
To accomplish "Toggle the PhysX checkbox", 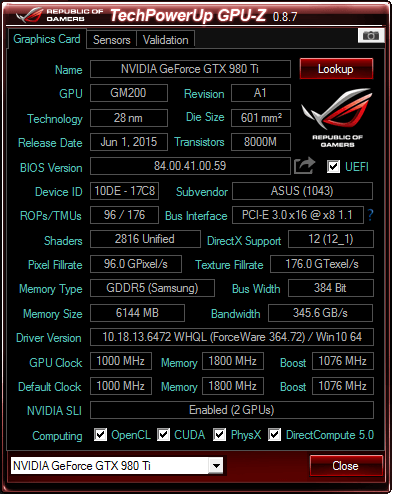I will coord(219,435).
